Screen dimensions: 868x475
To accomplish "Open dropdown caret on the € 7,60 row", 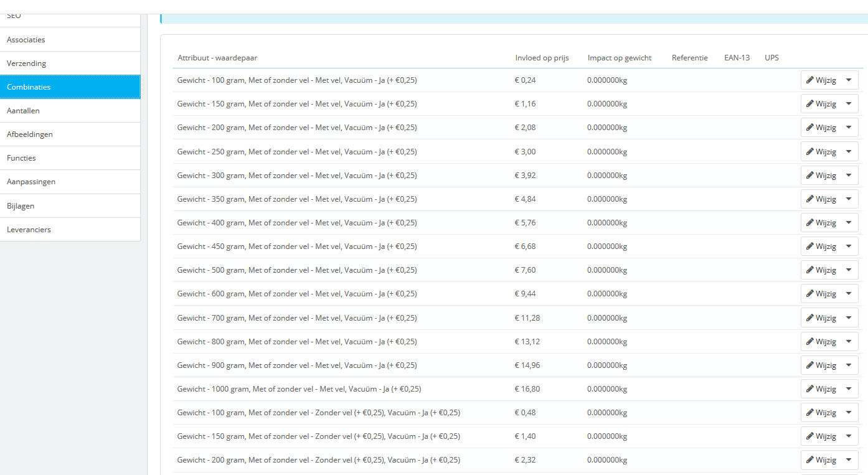I will tap(849, 270).
